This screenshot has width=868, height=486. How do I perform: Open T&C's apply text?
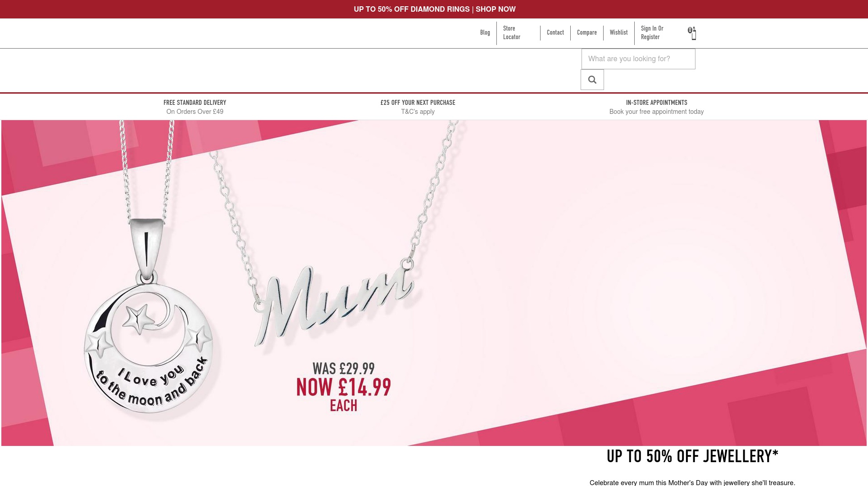pos(418,112)
